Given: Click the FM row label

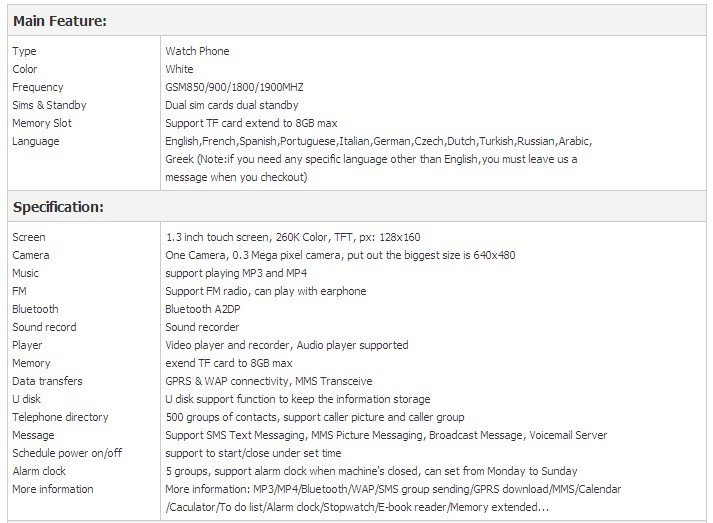Looking at the screenshot, I should 19,291.
